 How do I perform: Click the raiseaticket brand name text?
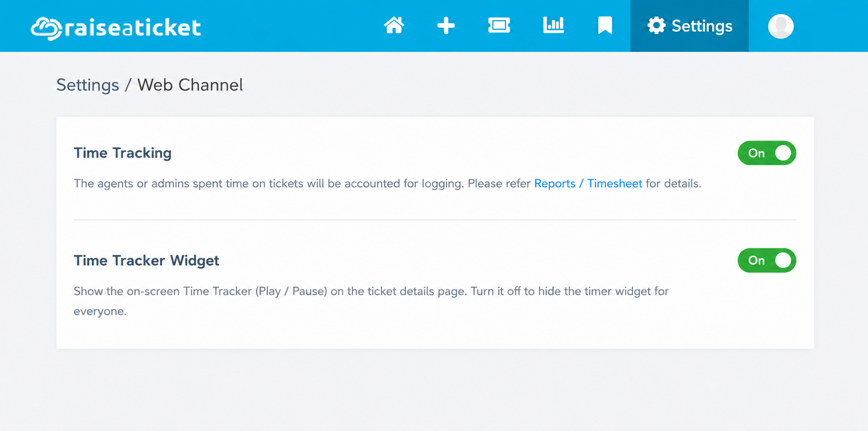(133, 27)
